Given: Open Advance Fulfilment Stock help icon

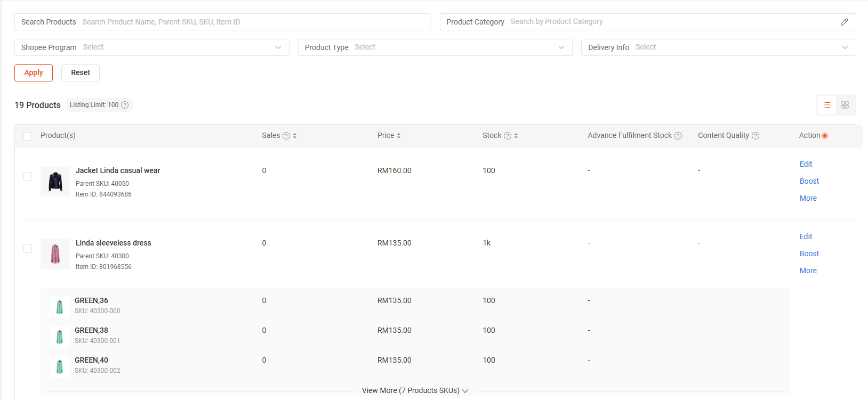Looking at the screenshot, I should (678, 136).
